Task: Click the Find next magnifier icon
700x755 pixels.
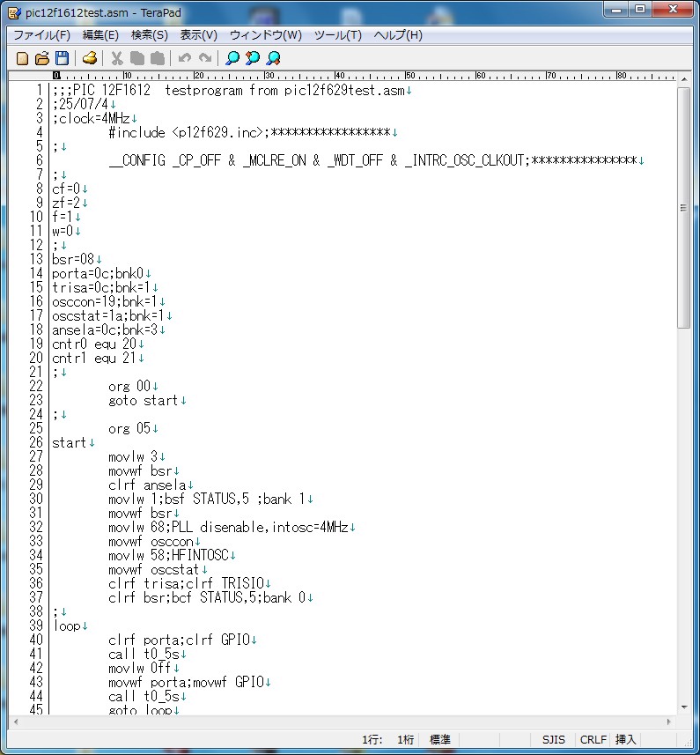Action: pos(273,58)
